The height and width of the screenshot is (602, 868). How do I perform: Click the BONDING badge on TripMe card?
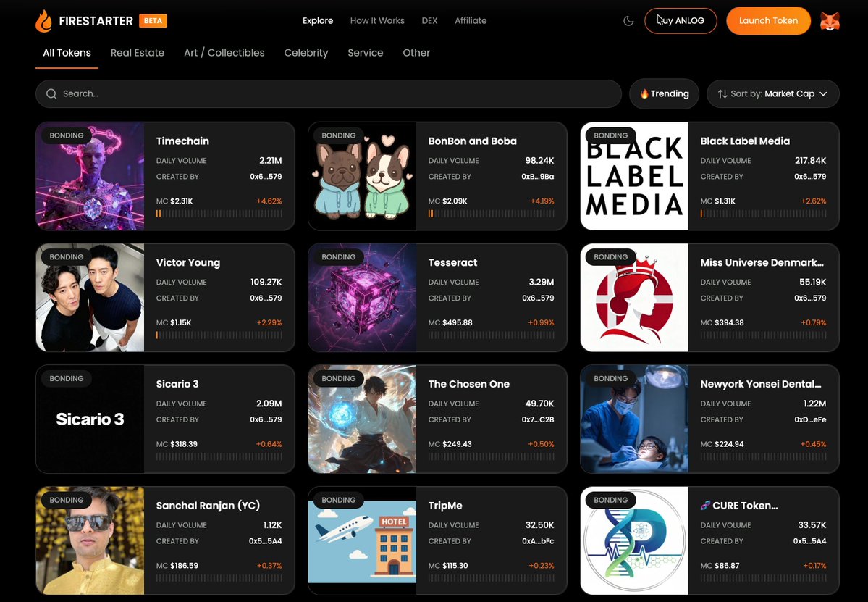338,500
